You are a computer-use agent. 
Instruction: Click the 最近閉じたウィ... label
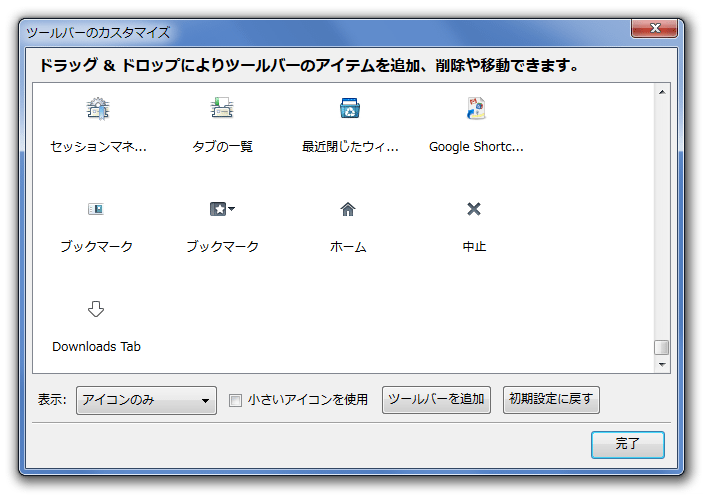[x=350, y=147]
